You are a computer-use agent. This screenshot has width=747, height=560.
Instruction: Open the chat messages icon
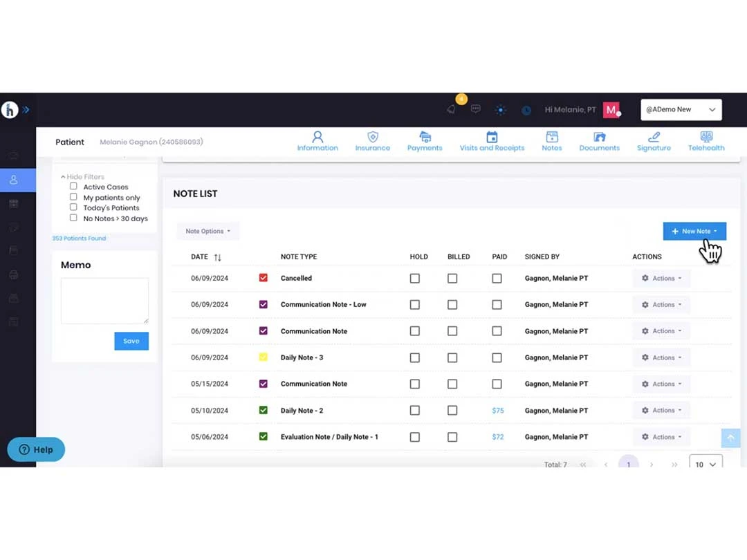(x=475, y=109)
